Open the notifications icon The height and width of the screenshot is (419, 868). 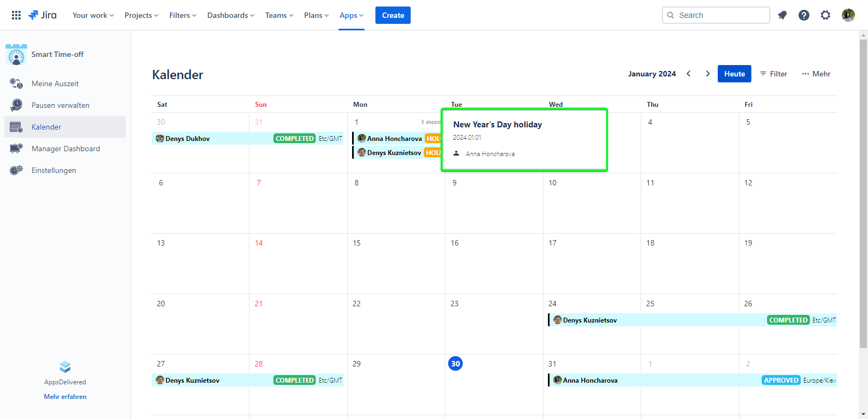(x=782, y=15)
